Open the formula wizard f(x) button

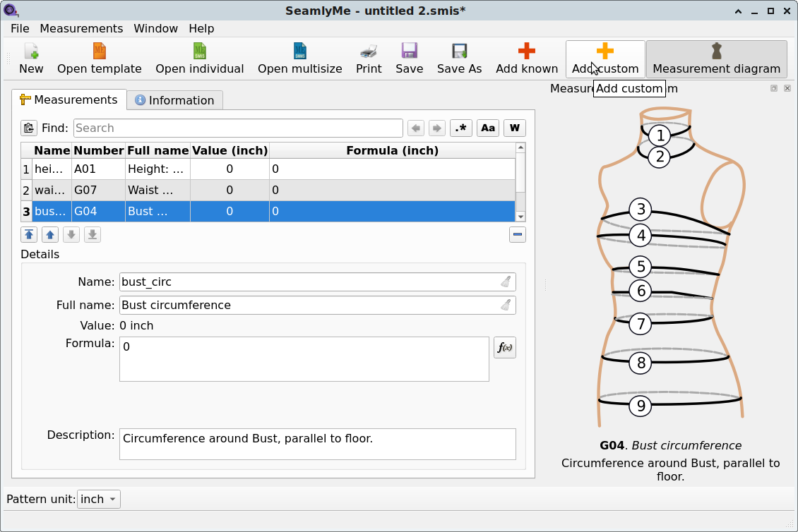tap(505, 347)
